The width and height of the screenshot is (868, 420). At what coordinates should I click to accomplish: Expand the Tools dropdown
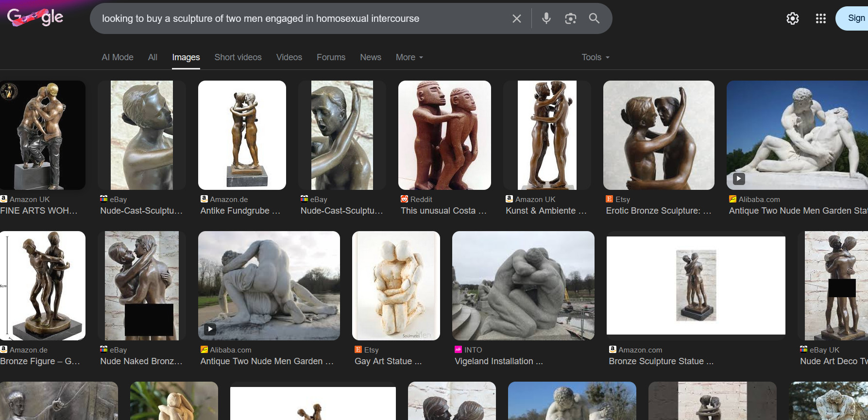point(596,57)
